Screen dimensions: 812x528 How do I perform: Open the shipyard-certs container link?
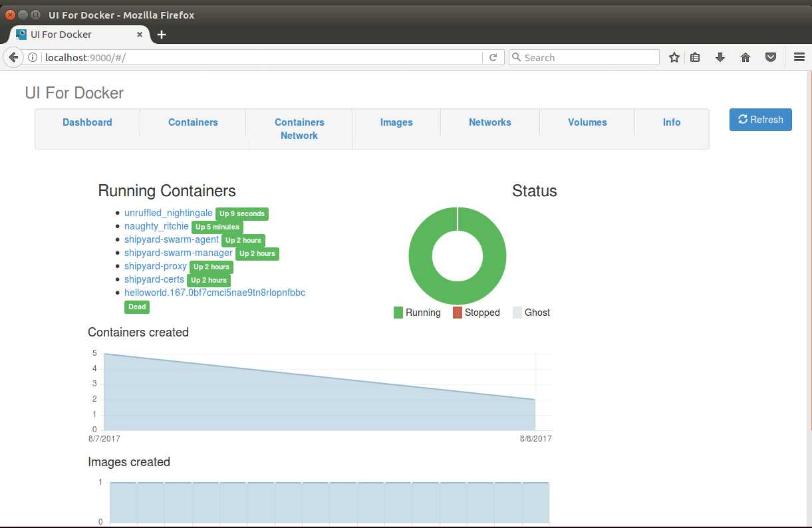154,279
